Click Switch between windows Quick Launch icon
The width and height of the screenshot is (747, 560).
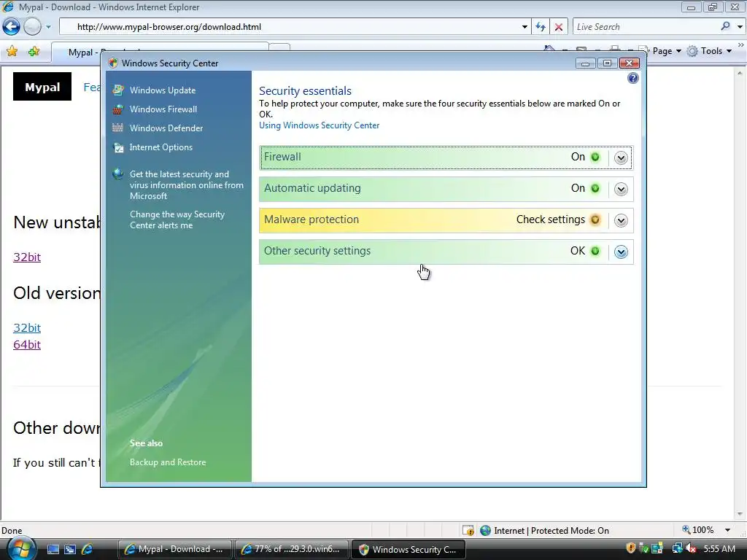tap(70, 549)
